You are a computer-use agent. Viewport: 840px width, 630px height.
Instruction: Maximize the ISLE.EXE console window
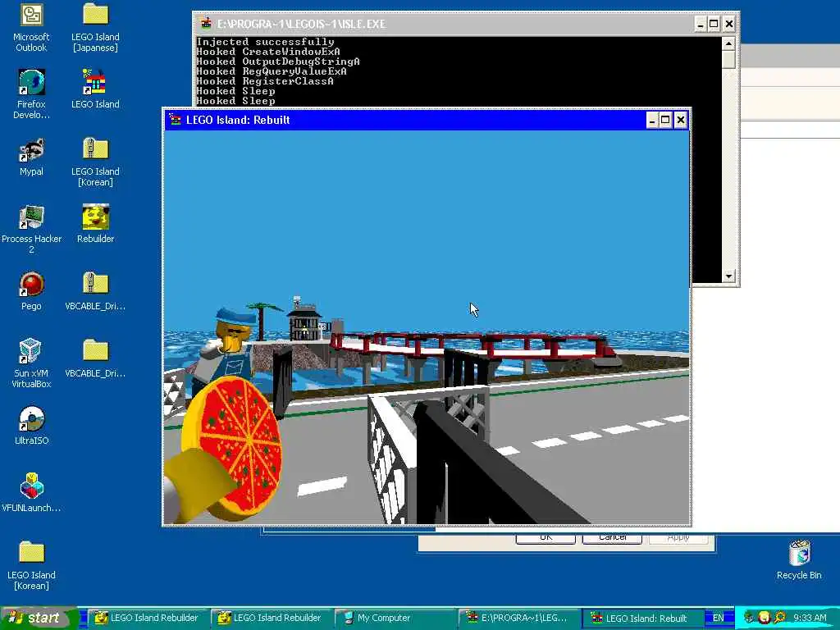click(x=714, y=24)
